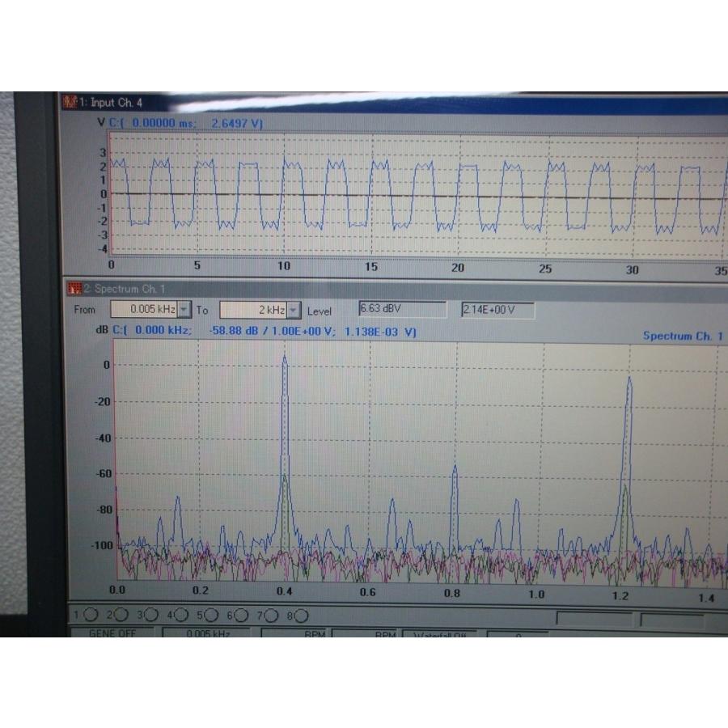The image size is (728, 728).
Task: Select channel 7 radio button
Action: 271,616
